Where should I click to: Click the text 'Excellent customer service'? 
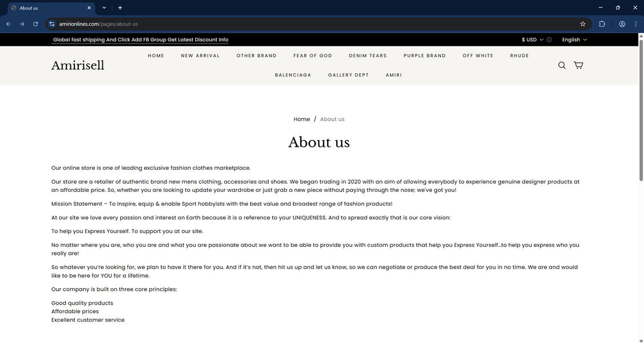(x=88, y=320)
